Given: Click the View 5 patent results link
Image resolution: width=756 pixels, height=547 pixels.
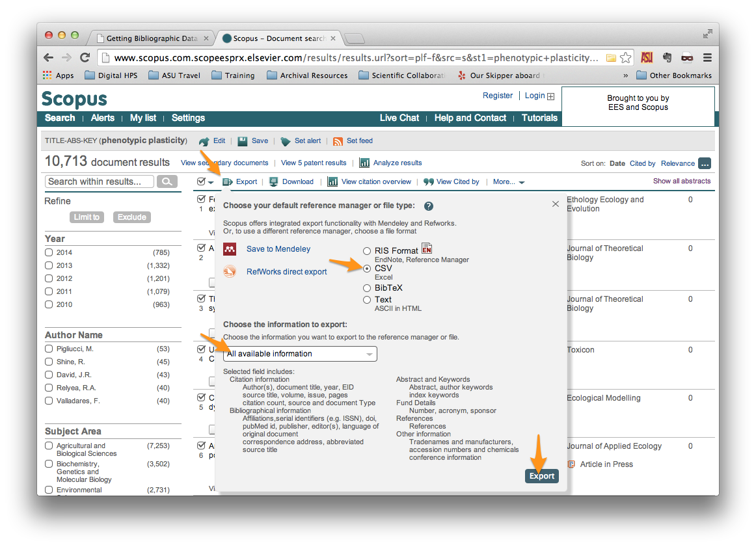Looking at the screenshot, I should tap(314, 163).
